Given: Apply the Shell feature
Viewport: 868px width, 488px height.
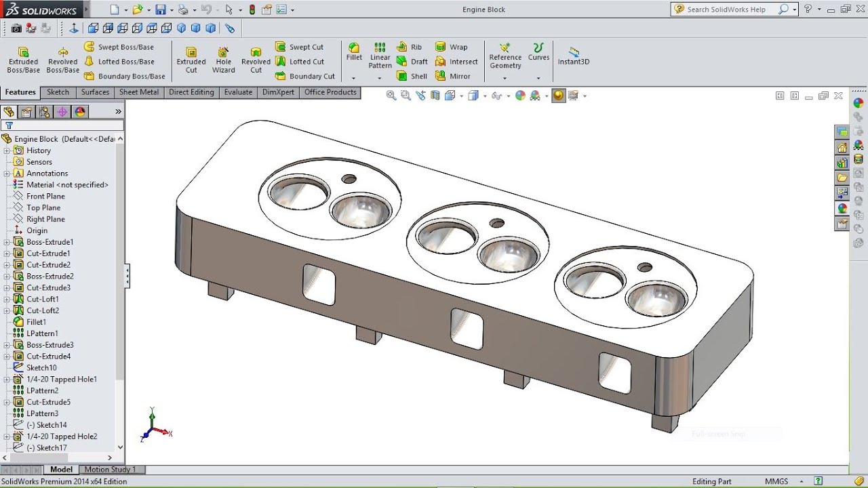Looking at the screenshot, I should pyautogui.click(x=412, y=76).
